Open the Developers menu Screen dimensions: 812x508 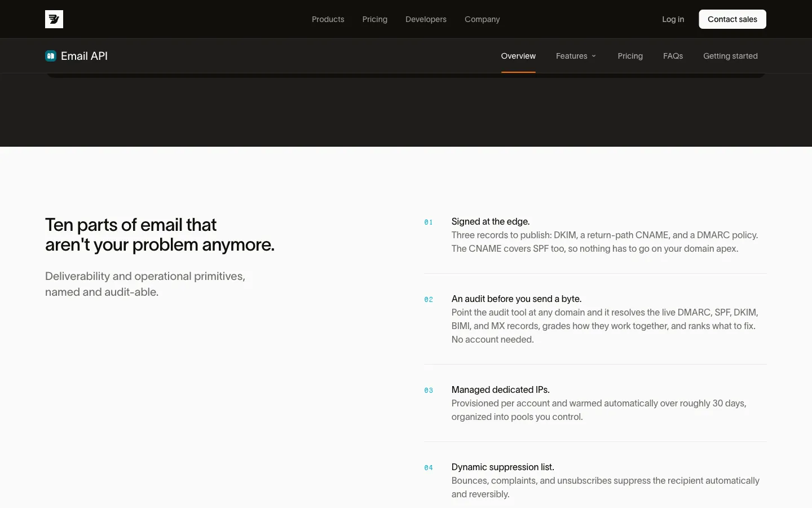coord(426,19)
